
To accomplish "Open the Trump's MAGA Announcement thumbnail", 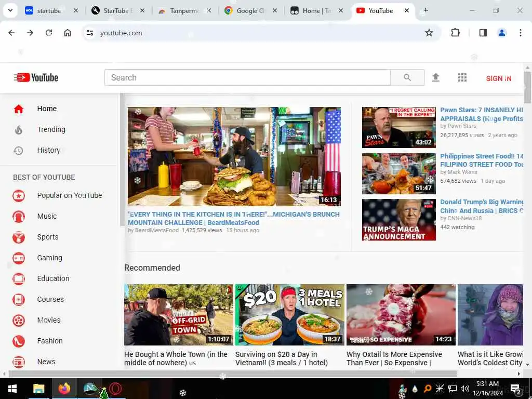I will click(398, 220).
